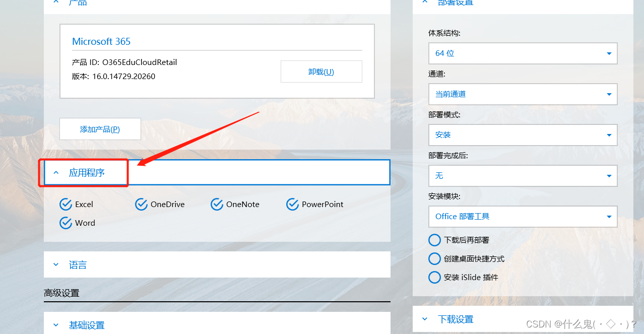
Task: Select the 下载后再部署 option
Action: pyautogui.click(x=434, y=240)
